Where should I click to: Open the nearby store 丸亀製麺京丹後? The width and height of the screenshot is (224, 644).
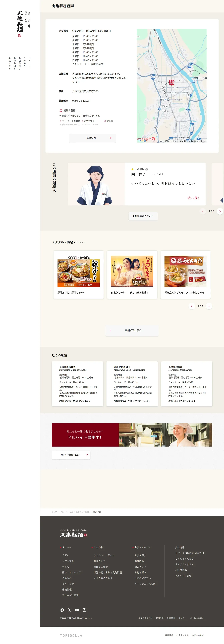(78, 384)
